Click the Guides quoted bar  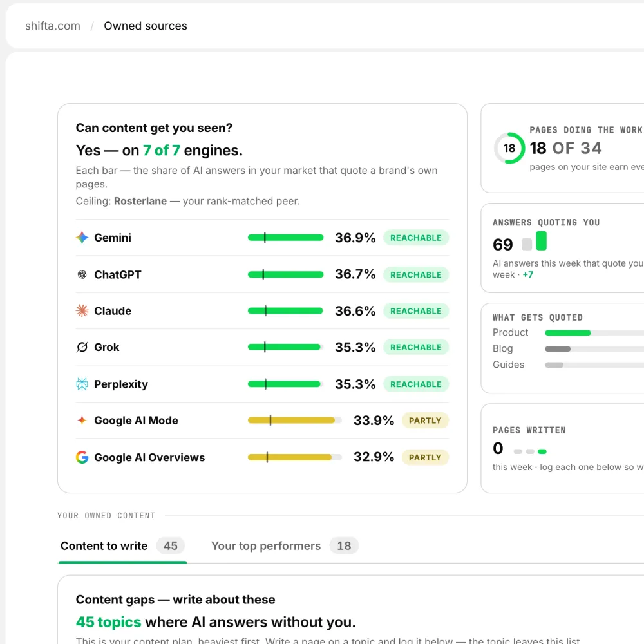click(594, 365)
